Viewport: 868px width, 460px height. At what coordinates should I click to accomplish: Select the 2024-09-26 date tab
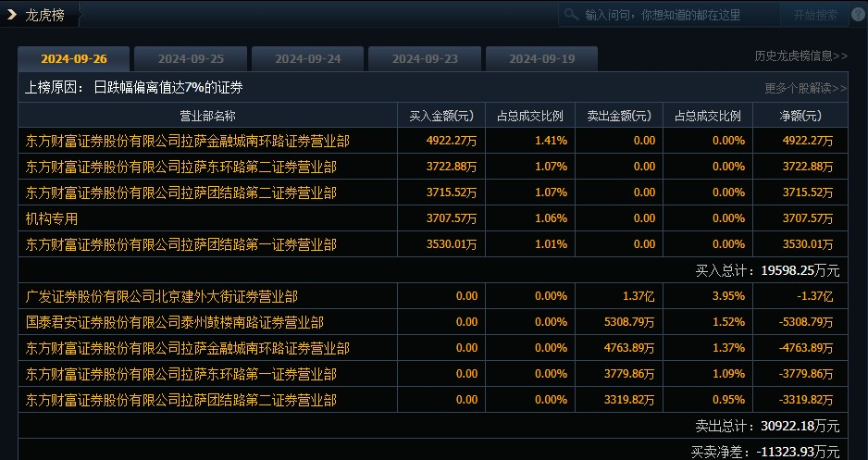[x=74, y=58]
